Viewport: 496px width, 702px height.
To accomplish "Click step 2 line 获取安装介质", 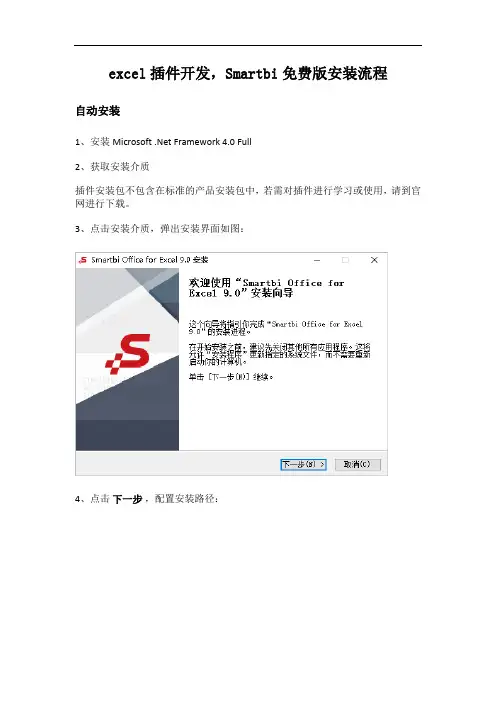I will pyautogui.click(x=112, y=167).
